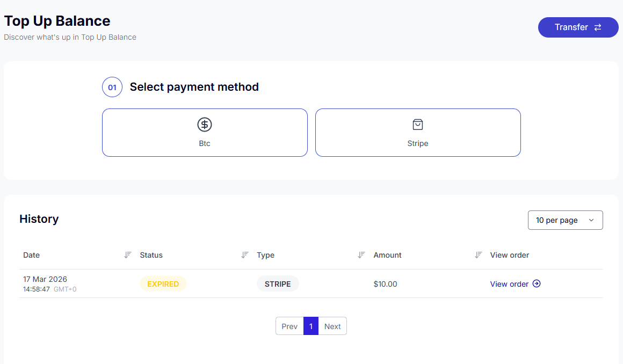Click the step 01 circle badge
Viewport: 623px width, 364px height.
click(x=112, y=87)
